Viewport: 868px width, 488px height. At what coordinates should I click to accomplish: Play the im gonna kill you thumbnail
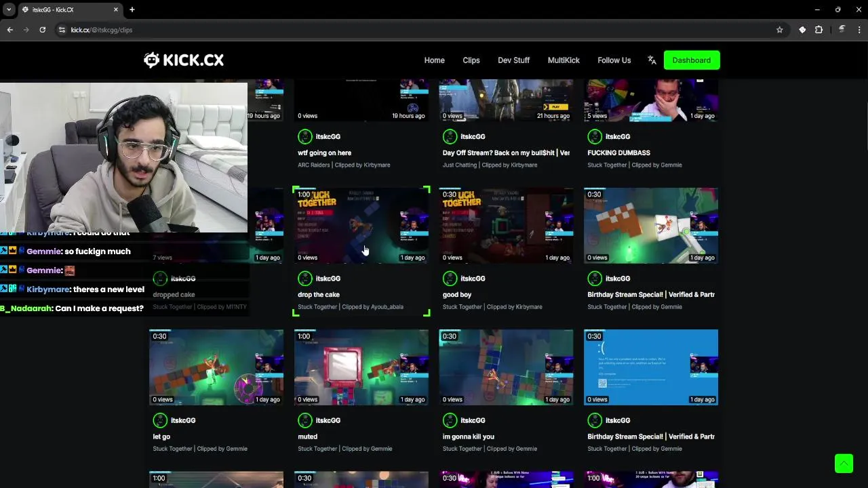pyautogui.click(x=506, y=367)
